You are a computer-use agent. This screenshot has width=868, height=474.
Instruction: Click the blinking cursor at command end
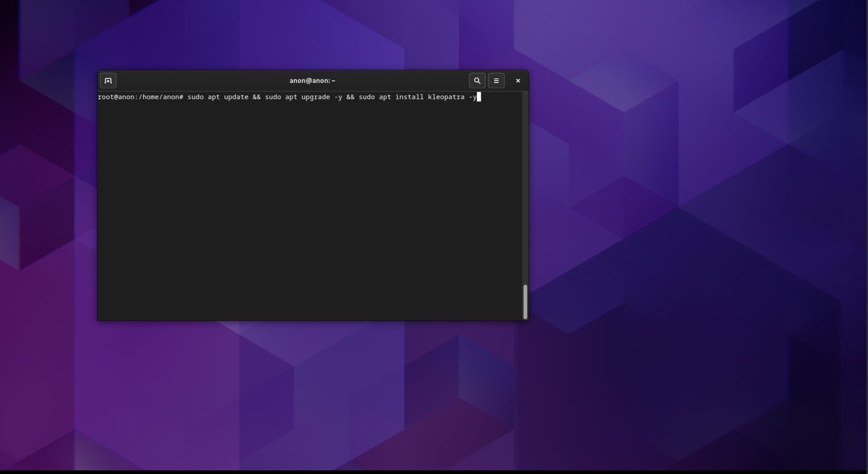tap(479, 97)
